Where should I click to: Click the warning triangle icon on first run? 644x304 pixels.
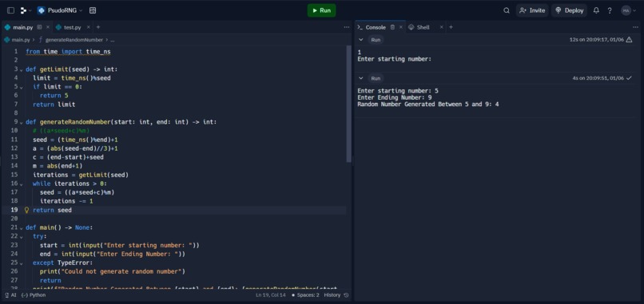pos(629,40)
